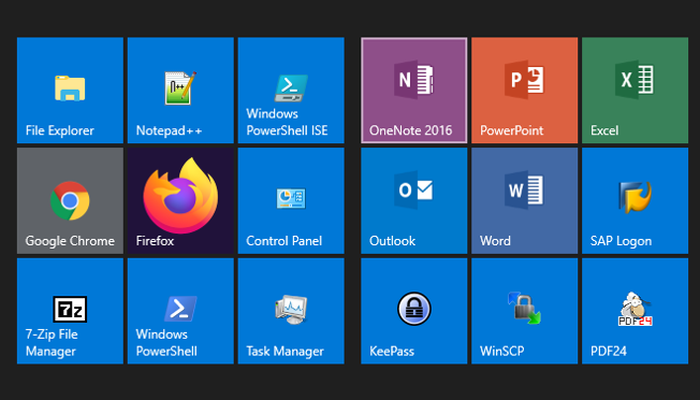The height and width of the screenshot is (400, 700).
Task: Open the PDF24 tile
Action: click(x=635, y=311)
